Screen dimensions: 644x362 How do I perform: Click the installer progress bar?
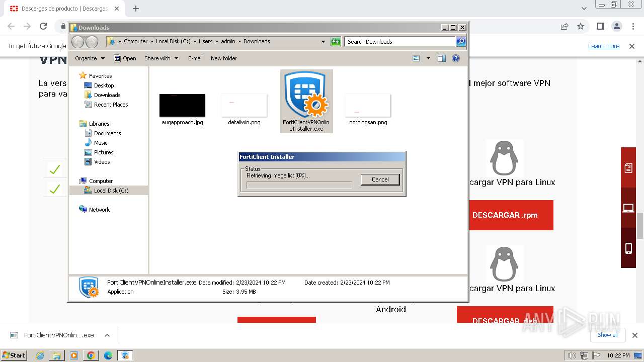(x=299, y=185)
